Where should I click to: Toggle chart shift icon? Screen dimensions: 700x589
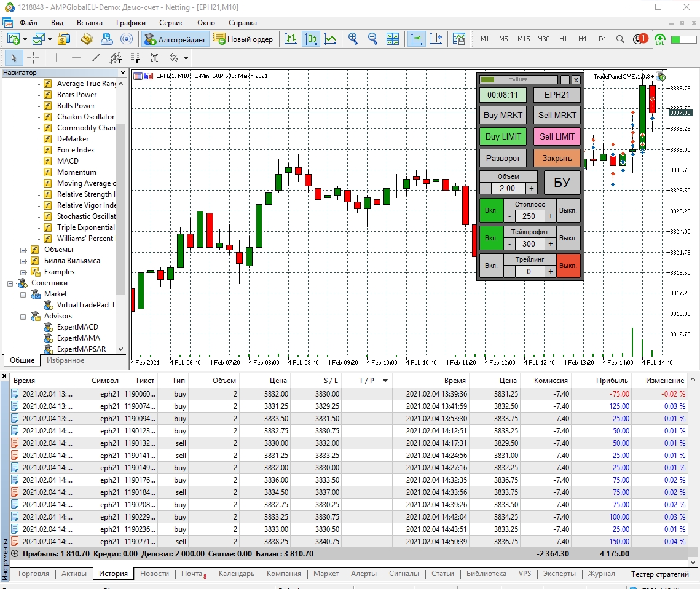click(x=436, y=39)
